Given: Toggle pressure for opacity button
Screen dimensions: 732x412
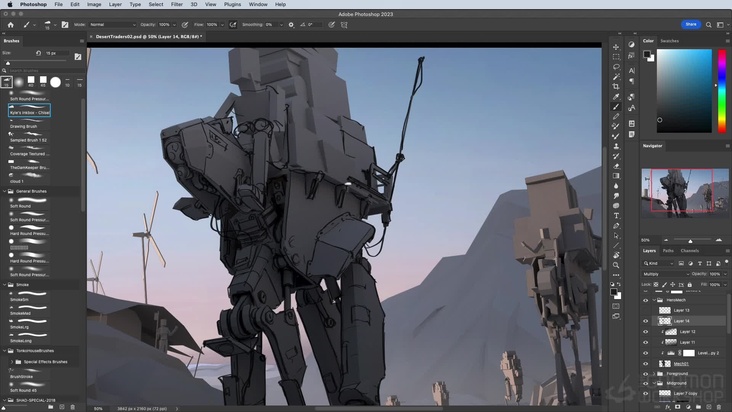Looking at the screenshot, I should click(x=185, y=25).
